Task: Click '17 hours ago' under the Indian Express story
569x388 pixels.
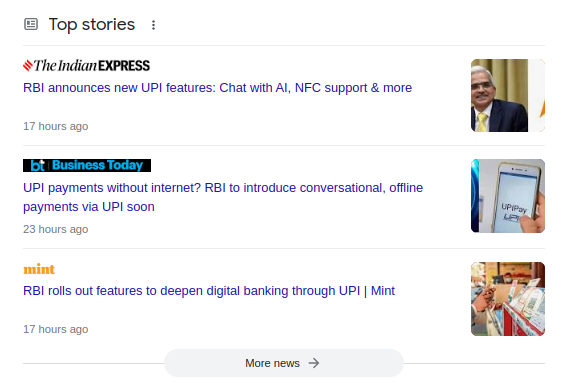Action: click(x=56, y=126)
